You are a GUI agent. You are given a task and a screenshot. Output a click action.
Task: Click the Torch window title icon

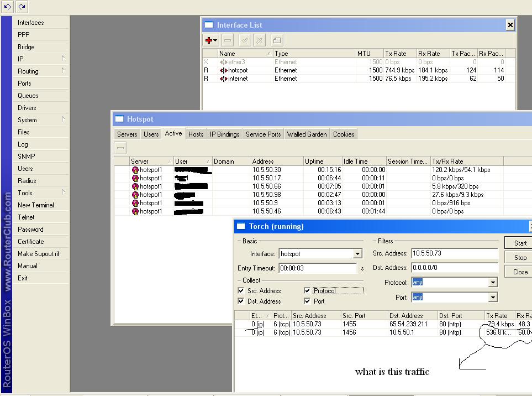[x=241, y=226]
